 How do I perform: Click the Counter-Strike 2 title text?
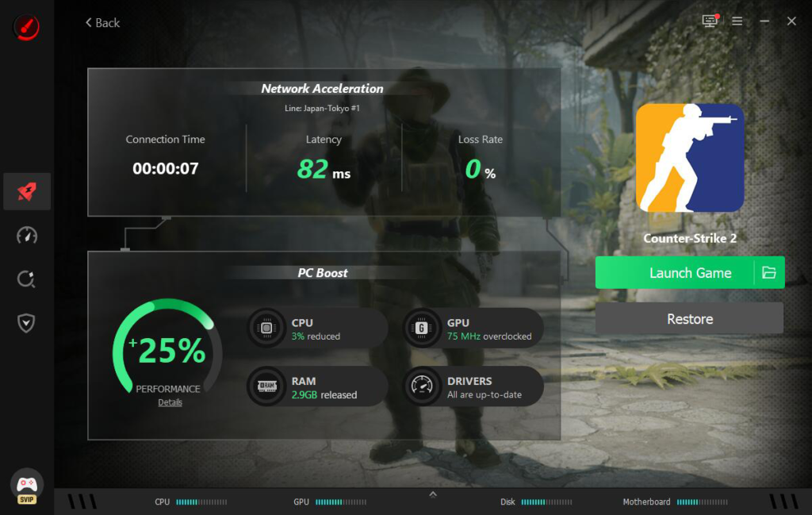pos(690,238)
